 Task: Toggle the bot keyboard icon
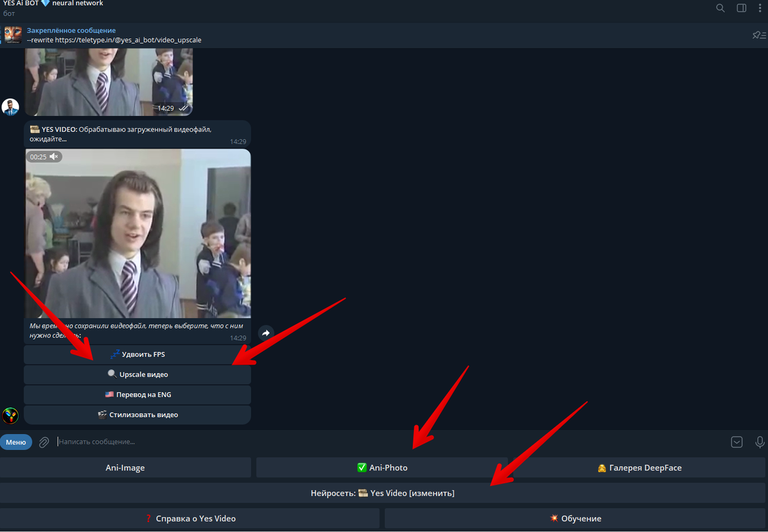coord(737,442)
